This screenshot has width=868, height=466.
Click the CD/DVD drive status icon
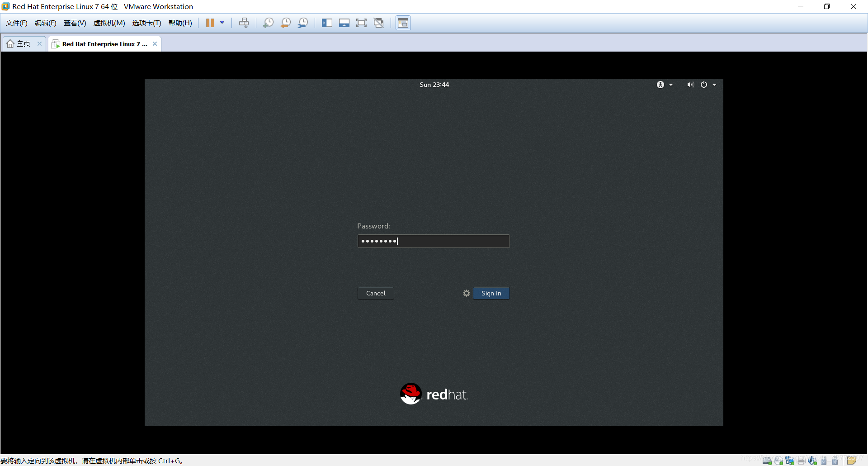pos(778,460)
